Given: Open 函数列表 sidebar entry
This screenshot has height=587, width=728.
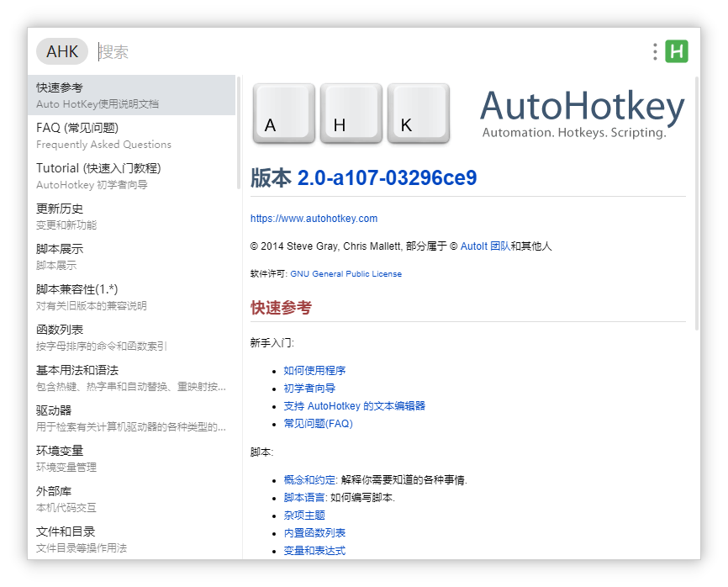Looking at the screenshot, I should (132, 337).
